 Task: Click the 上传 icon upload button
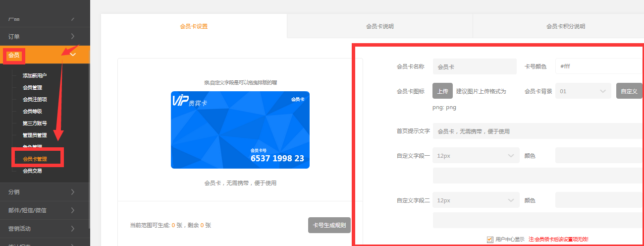tap(442, 91)
